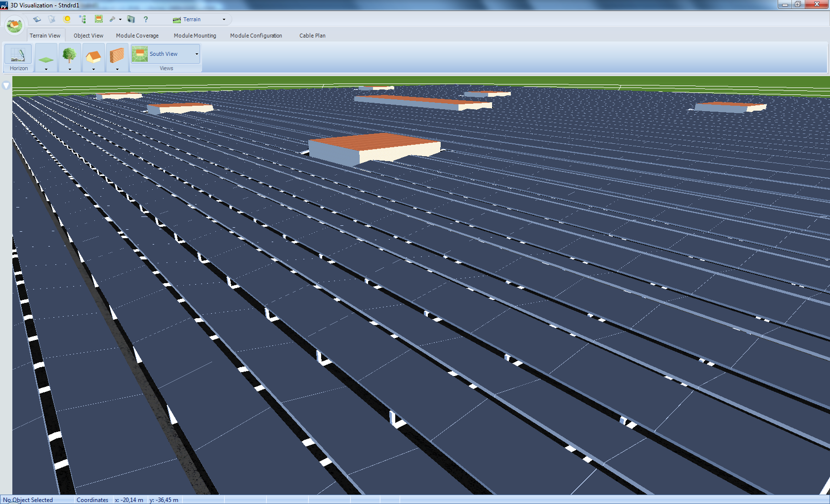The image size is (830, 504).
Task: Open the sun position icon
Action: (x=67, y=19)
